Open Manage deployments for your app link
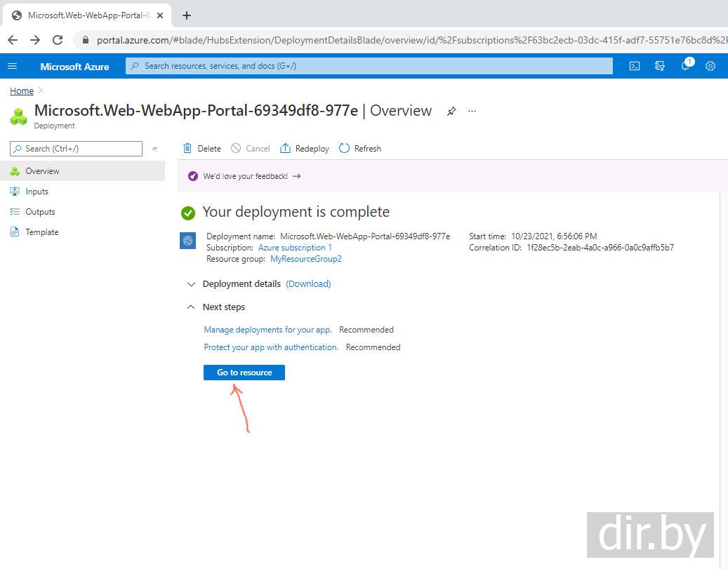The width and height of the screenshot is (728, 569). coord(268,330)
